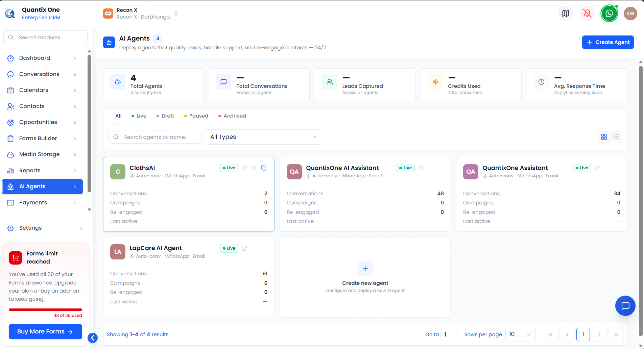Open the floating chat bubble
Image resolution: width=644 pixels, height=349 pixels.
[x=625, y=306]
